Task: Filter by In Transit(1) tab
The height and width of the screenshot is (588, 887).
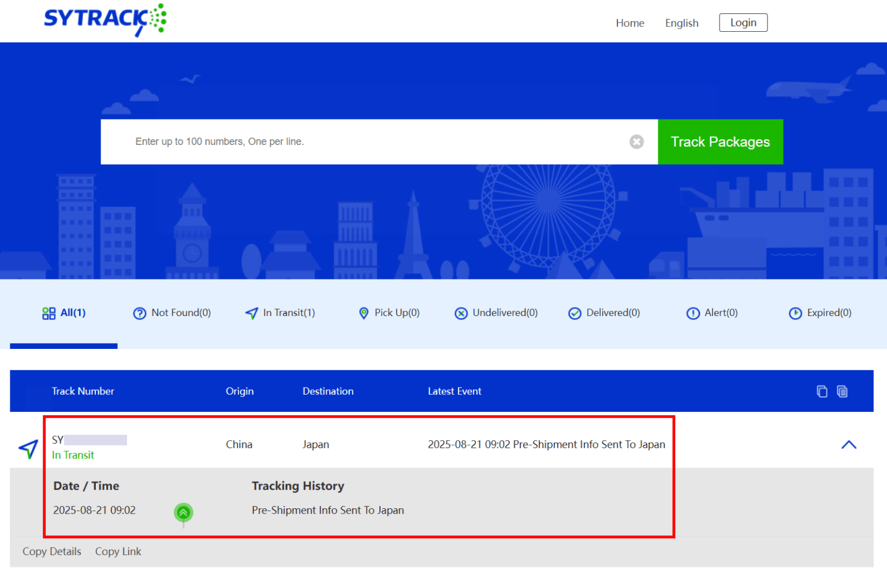Action: pos(280,313)
